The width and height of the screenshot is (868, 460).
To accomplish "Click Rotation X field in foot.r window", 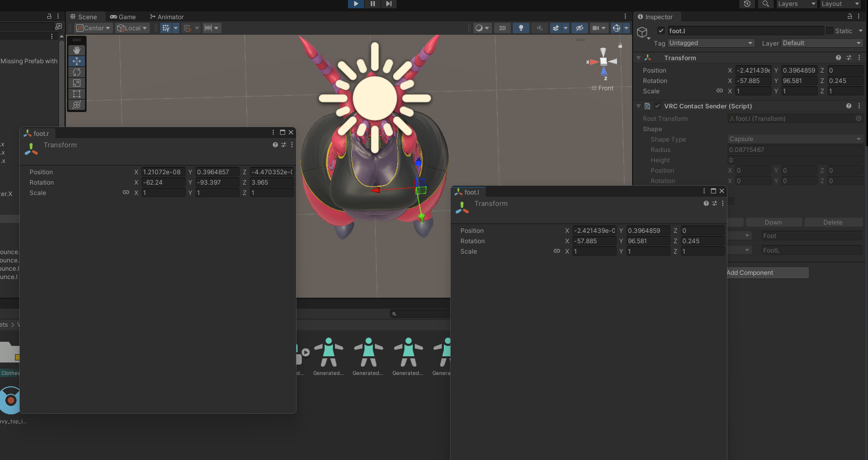I will coord(163,182).
